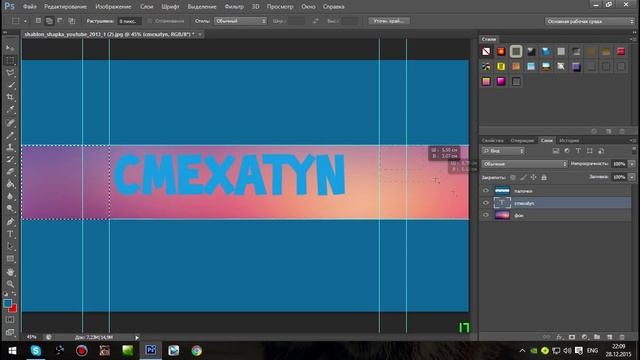Select the Crop tool

[10, 97]
